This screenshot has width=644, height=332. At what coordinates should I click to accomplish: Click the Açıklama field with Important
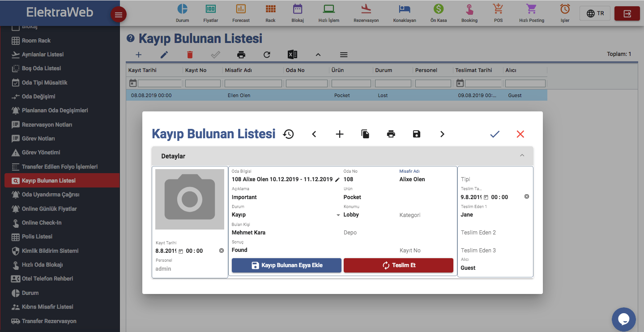(286, 197)
